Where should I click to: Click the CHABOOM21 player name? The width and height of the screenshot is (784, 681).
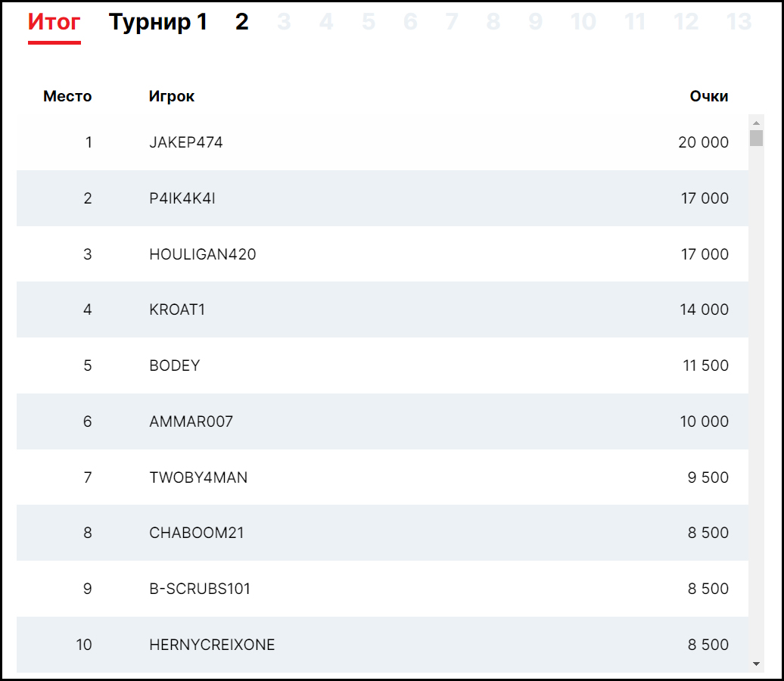click(197, 533)
